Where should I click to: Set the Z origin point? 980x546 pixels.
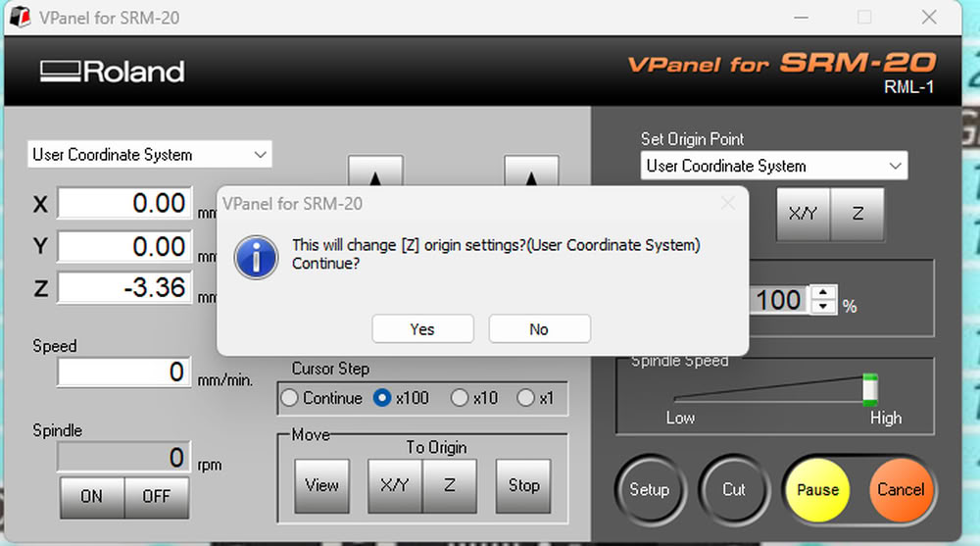857,214
